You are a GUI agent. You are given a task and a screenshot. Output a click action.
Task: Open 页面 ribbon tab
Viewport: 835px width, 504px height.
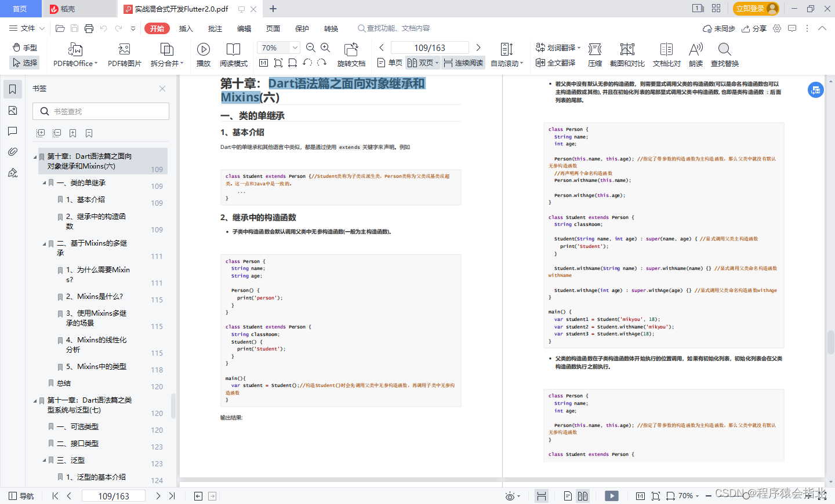coord(273,28)
